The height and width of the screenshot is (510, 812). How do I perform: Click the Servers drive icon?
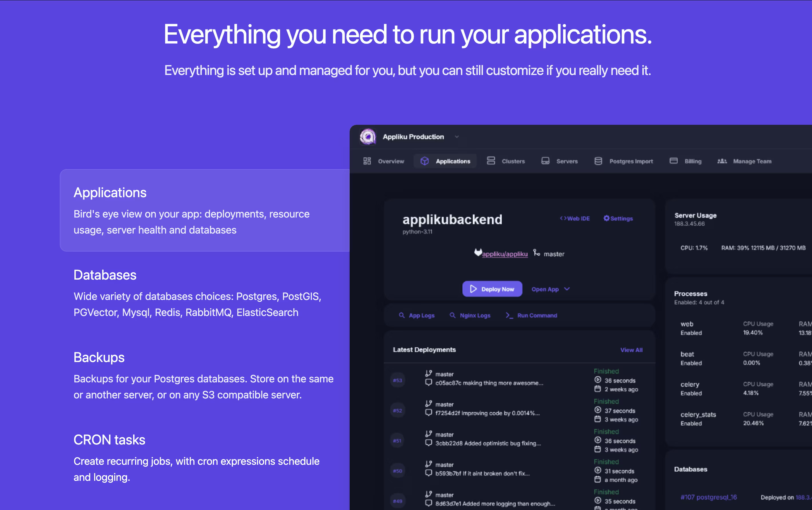pyautogui.click(x=545, y=161)
